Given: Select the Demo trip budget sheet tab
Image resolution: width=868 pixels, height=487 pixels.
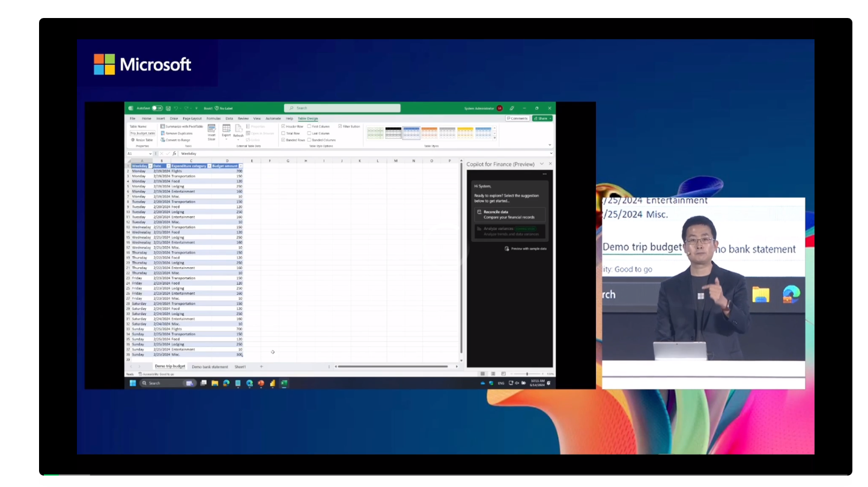Looking at the screenshot, I should pyautogui.click(x=170, y=366).
